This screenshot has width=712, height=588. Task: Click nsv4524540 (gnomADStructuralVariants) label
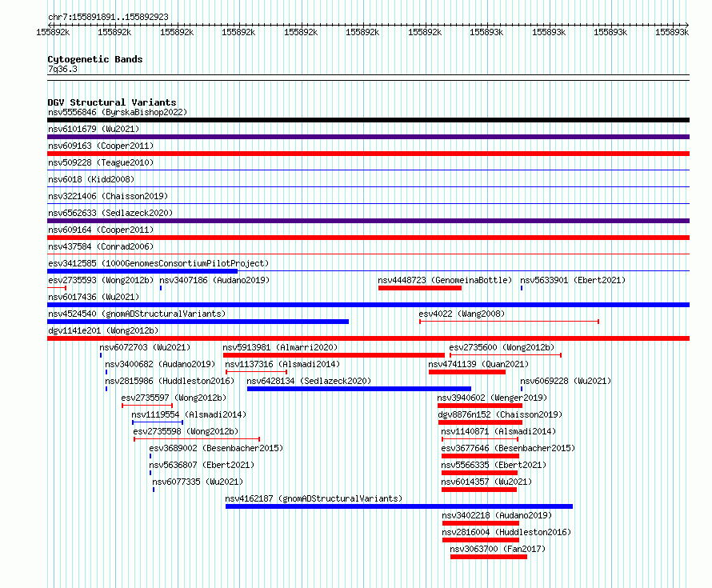[x=137, y=314]
